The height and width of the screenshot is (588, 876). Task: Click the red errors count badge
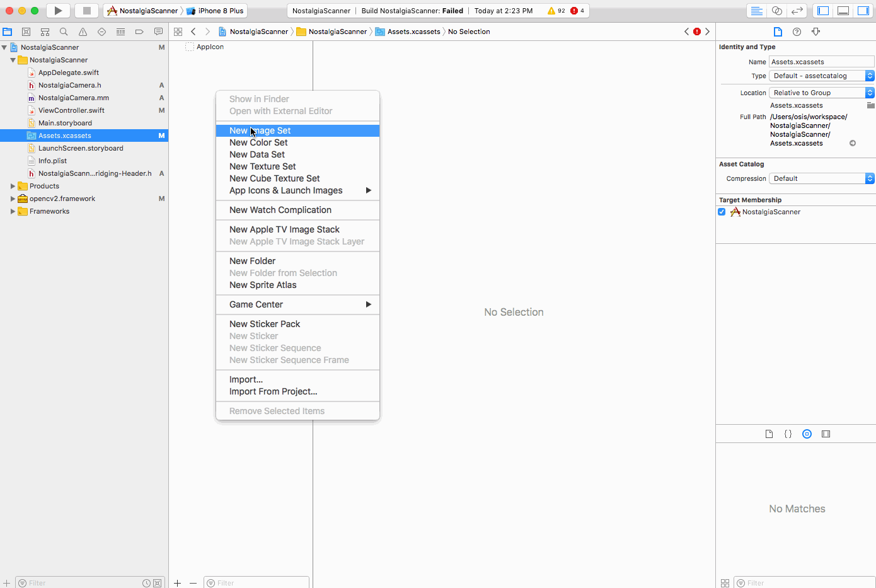click(x=577, y=11)
